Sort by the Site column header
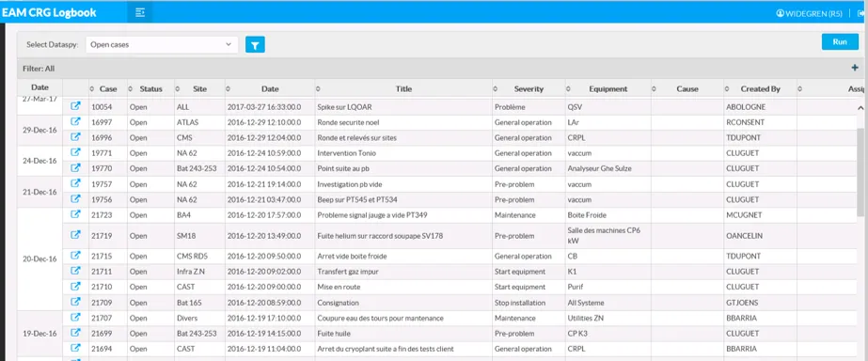Image resolution: width=868 pixels, height=361 pixels. (200, 88)
